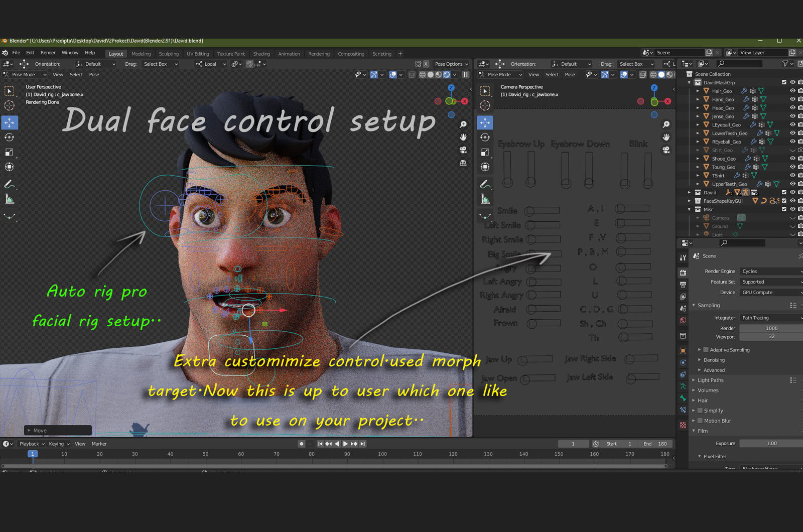Image resolution: width=803 pixels, height=532 pixels.
Task: Jump to the first frame
Action: pos(320,444)
